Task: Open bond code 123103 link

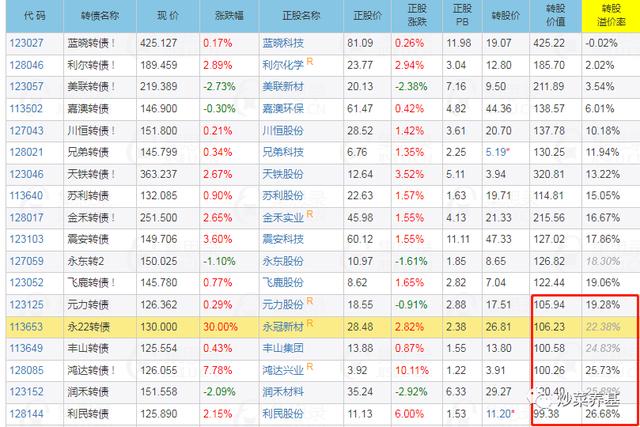Action: [27, 239]
